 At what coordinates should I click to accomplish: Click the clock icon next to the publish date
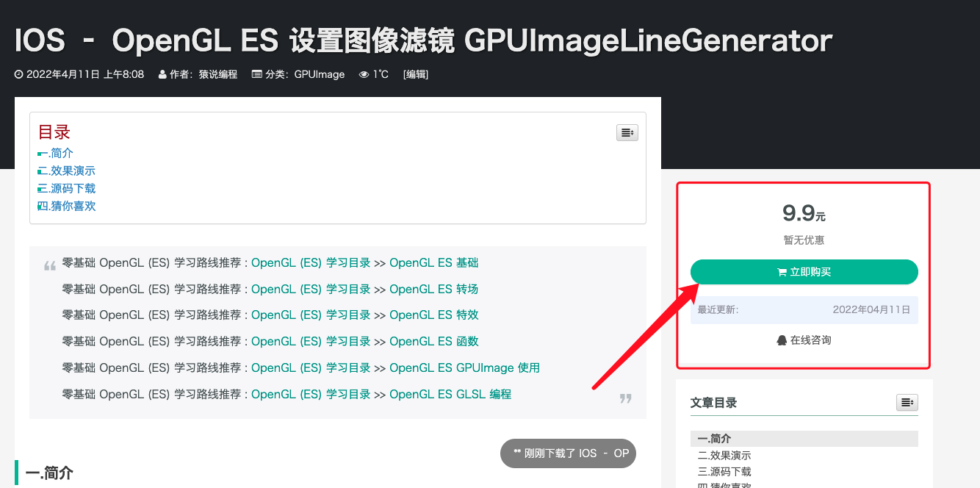coord(19,74)
